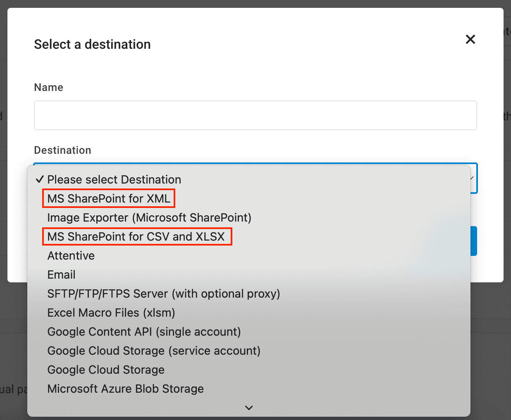Choose MS SharePoint for XML
This screenshot has width=511, height=420.
tap(109, 198)
